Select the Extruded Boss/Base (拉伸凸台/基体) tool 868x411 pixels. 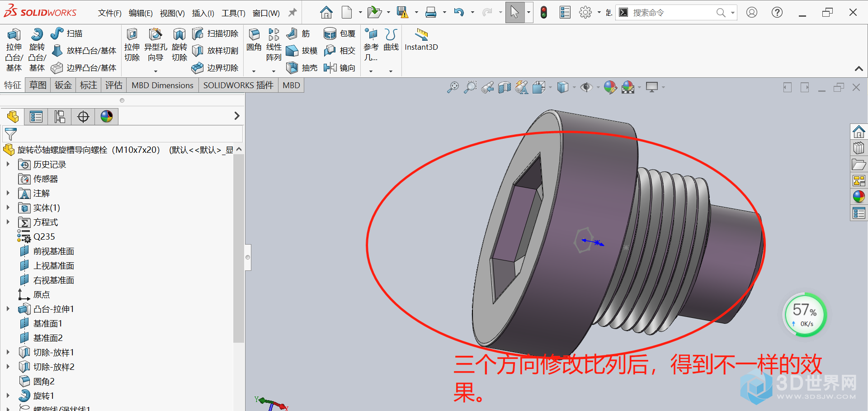coord(14,50)
